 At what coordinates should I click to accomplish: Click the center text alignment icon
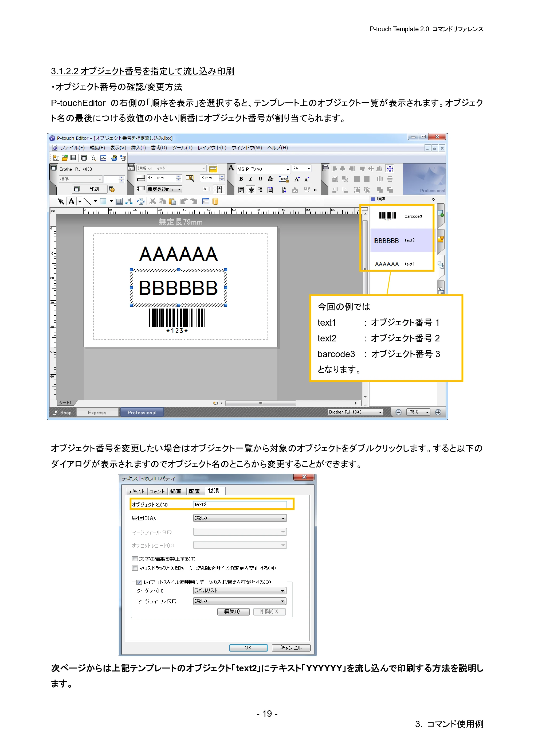click(251, 190)
